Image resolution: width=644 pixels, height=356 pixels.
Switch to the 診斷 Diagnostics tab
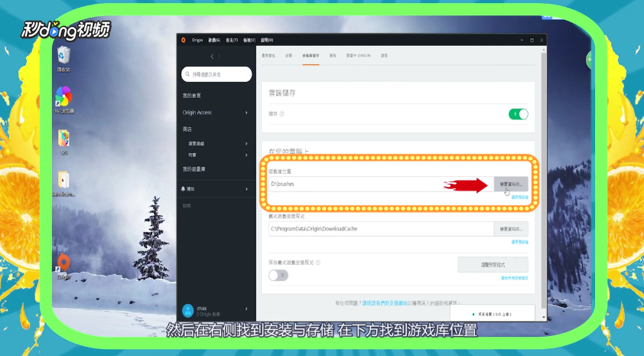289,55
